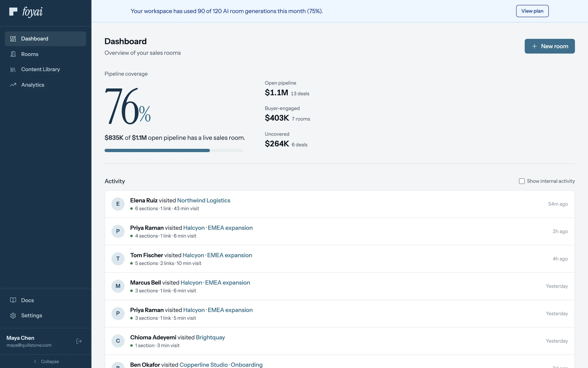Click the 4h ago timestamp

click(560, 259)
